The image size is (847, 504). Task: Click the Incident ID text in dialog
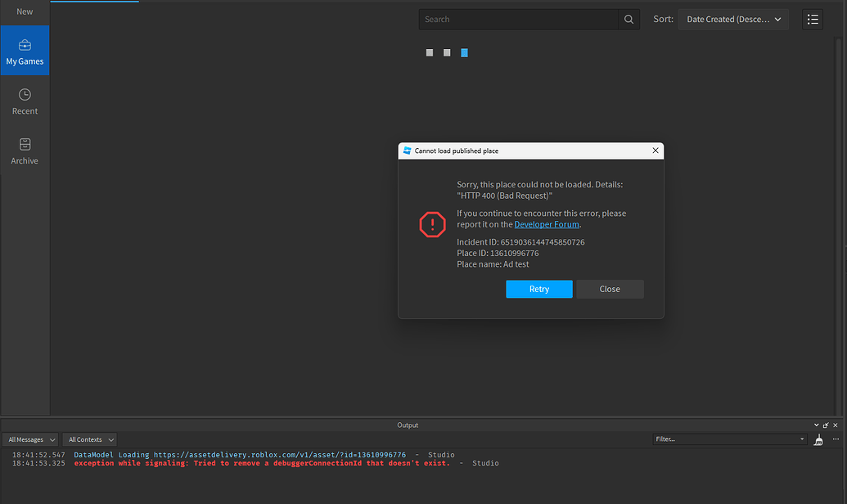[520, 242]
